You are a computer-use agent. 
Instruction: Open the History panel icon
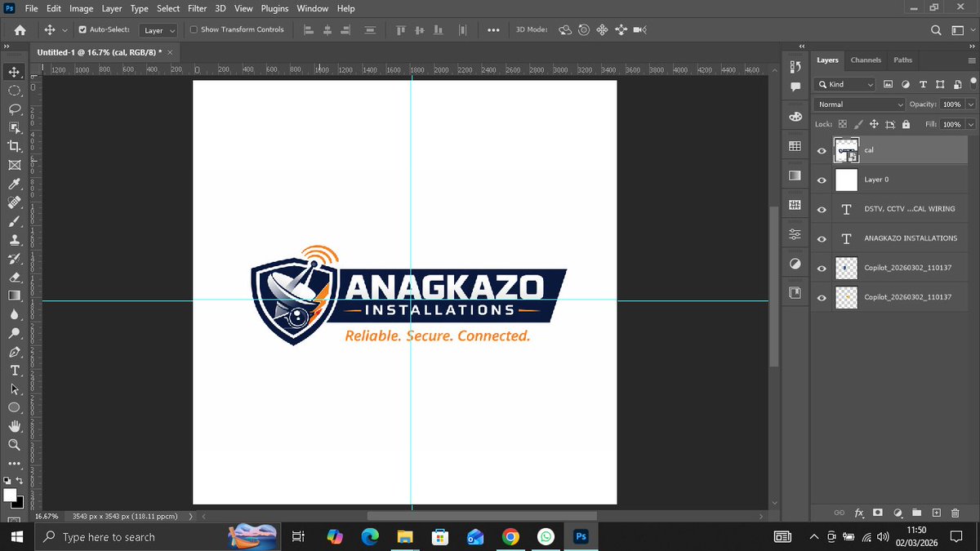point(795,67)
